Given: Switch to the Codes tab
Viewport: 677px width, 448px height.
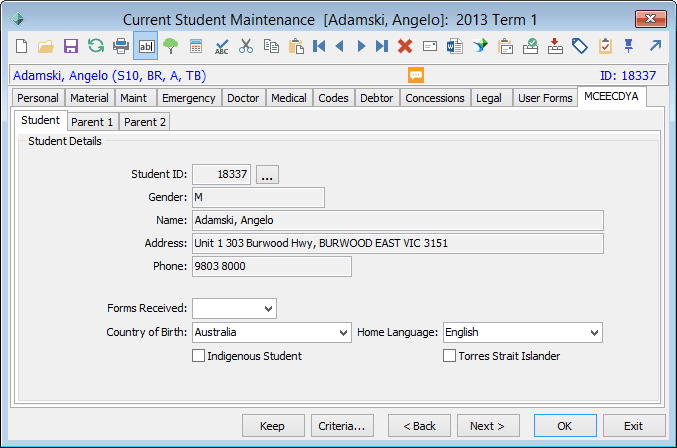Looking at the screenshot, I should pyautogui.click(x=333, y=98).
